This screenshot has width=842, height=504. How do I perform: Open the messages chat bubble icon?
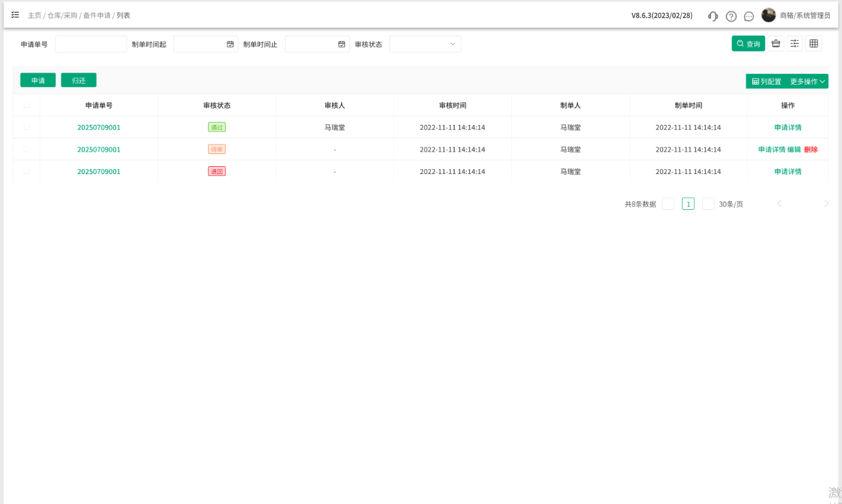click(x=749, y=16)
